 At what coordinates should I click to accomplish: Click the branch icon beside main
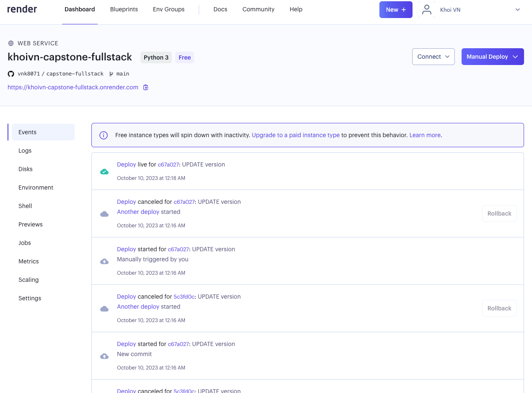point(111,74)
